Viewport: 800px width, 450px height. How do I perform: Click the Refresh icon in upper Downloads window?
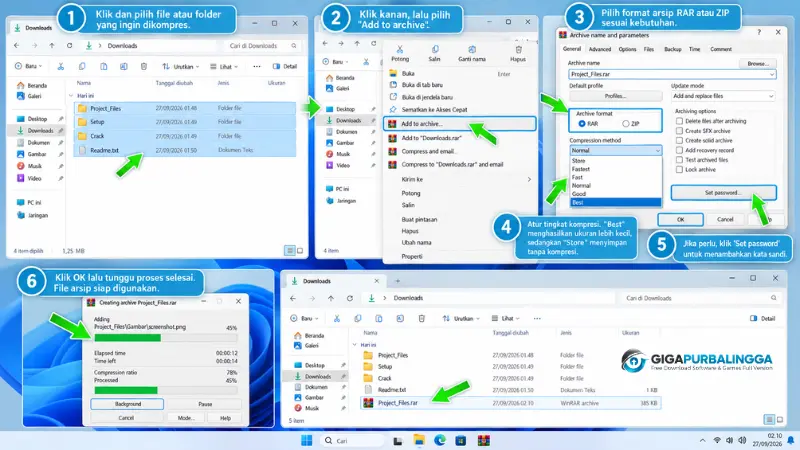pos(69,45)
